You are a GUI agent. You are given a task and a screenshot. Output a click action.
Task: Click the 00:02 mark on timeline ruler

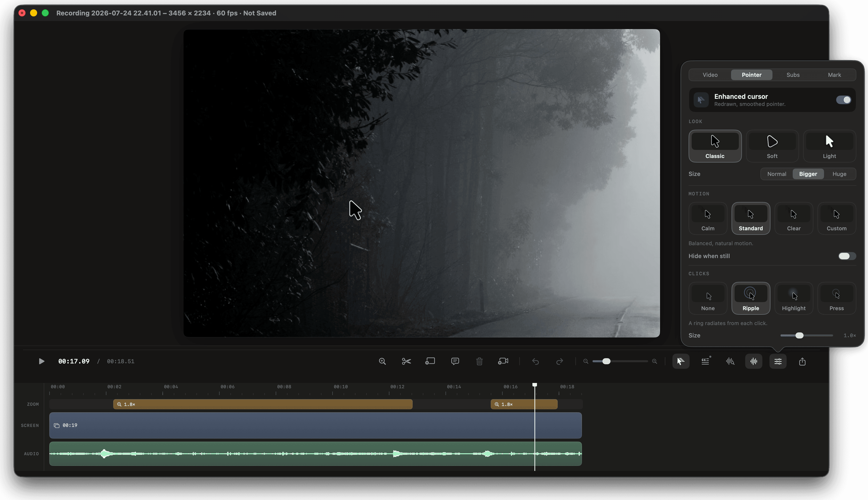coord(114,387)
